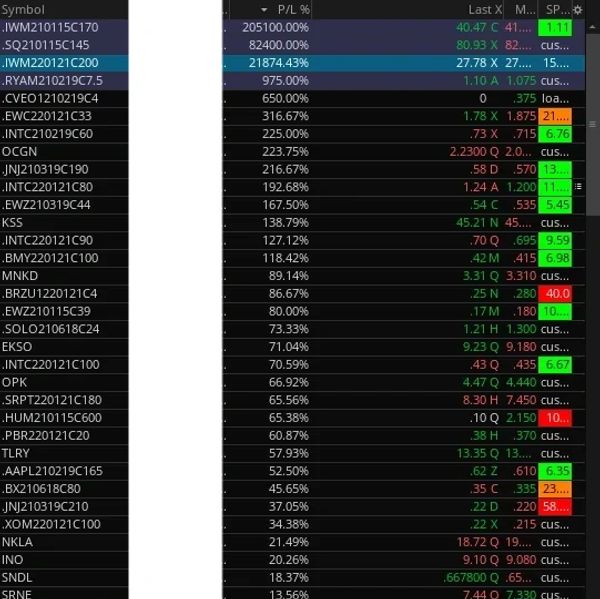Viewport: 600px width, 599px height.
Task: Select the OPK symbol
Action: 14,382
